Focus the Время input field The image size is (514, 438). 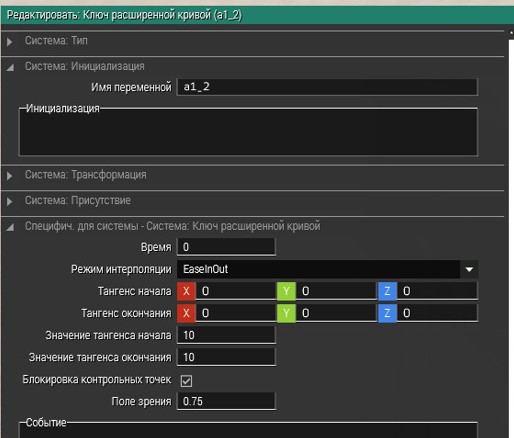tap(226, 247)
